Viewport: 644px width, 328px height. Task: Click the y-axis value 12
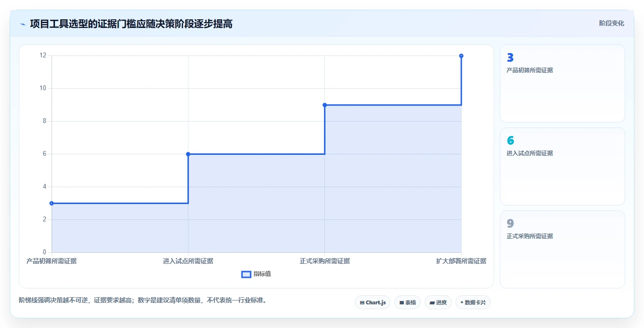[x=43, y=55]
